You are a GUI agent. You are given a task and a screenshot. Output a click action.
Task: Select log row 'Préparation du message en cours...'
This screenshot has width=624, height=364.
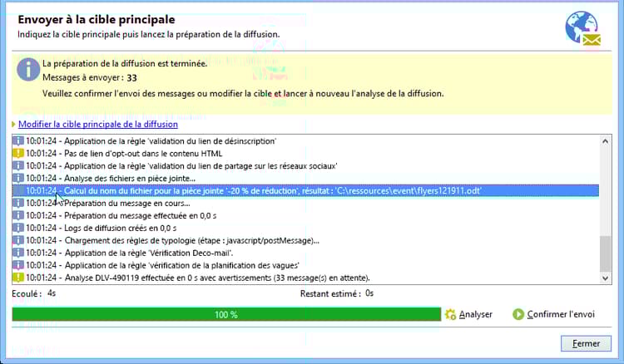point(305,203)
